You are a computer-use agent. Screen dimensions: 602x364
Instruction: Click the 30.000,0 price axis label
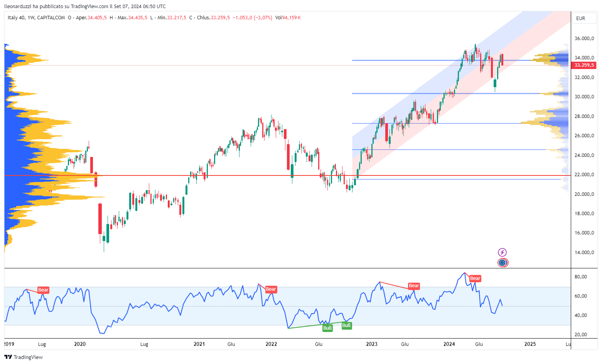point(584,97)
